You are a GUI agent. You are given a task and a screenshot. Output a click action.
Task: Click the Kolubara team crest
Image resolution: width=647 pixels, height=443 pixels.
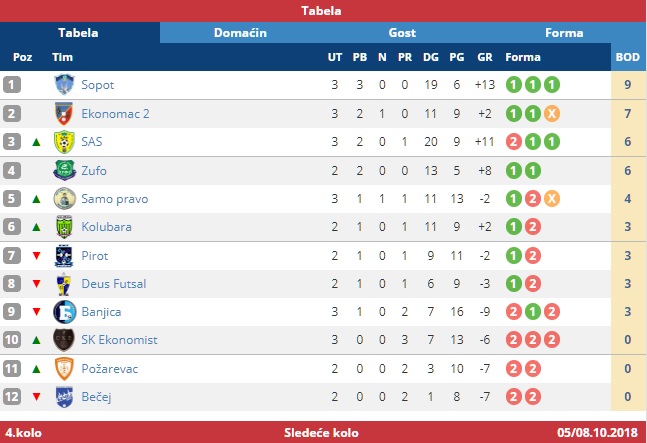pyautogui.click(x=64, y=226)
